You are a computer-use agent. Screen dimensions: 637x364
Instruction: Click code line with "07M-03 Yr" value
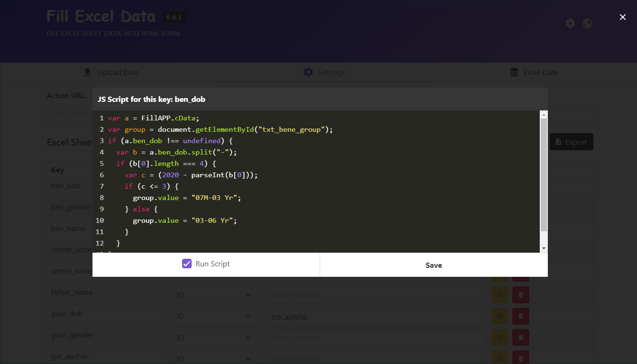coord(187,198)
